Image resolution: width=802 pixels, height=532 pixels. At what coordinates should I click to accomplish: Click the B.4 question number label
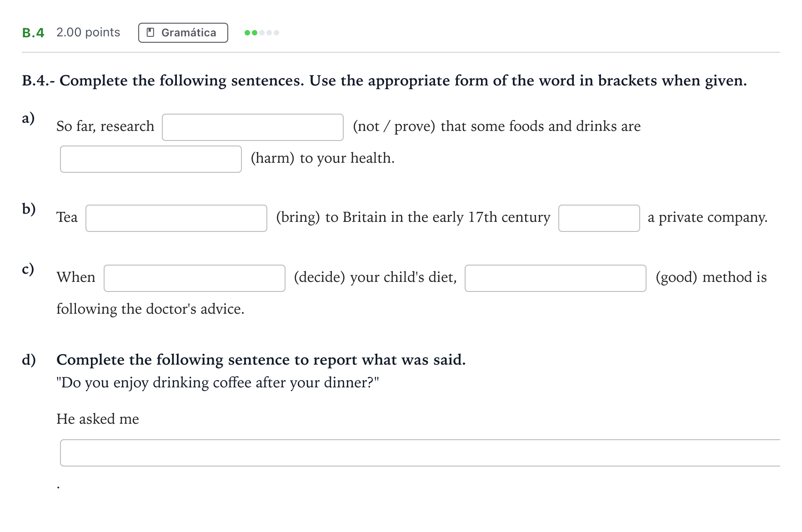tap(33, 33)
